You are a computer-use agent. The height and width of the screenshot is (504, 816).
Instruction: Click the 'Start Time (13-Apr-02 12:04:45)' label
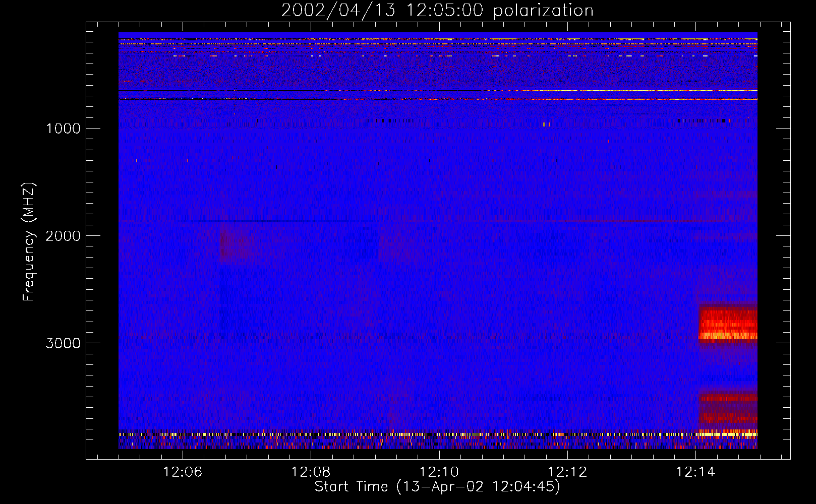click(437, 486)
